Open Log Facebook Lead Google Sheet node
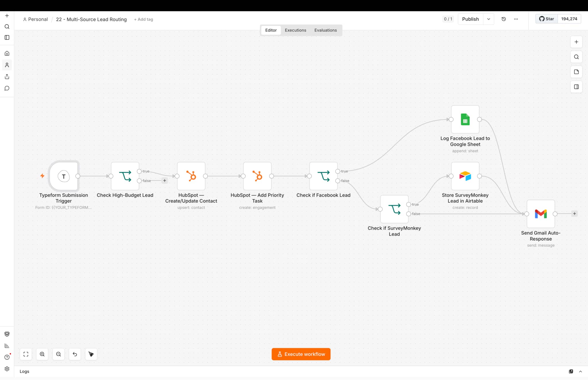The height and width of the screenshot is (380, 588). pos(465,119)
